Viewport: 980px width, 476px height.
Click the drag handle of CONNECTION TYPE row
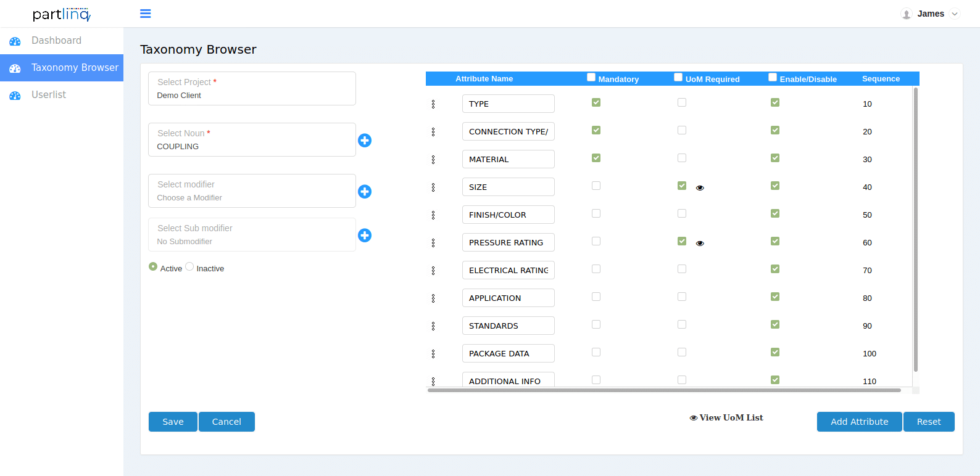[433, 132]
